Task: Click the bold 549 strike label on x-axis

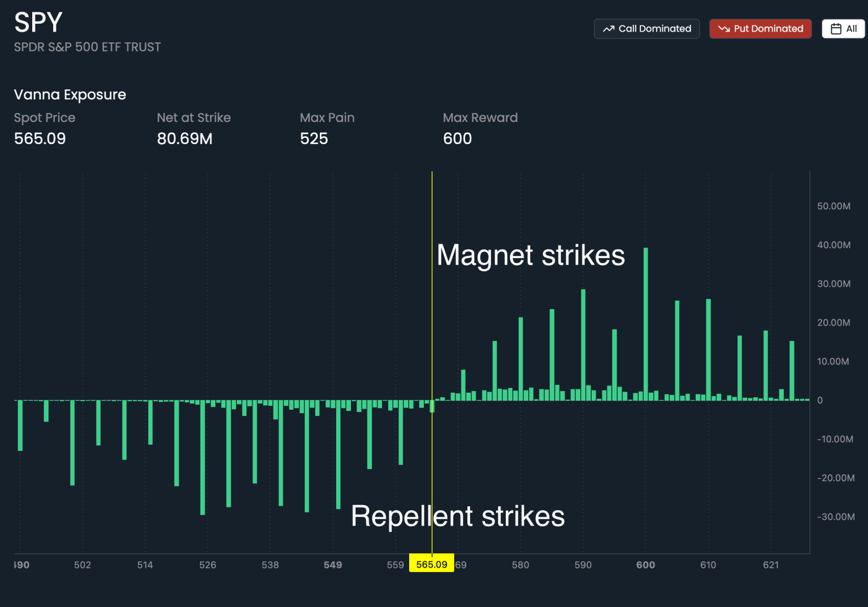Action: pos(333,565)
